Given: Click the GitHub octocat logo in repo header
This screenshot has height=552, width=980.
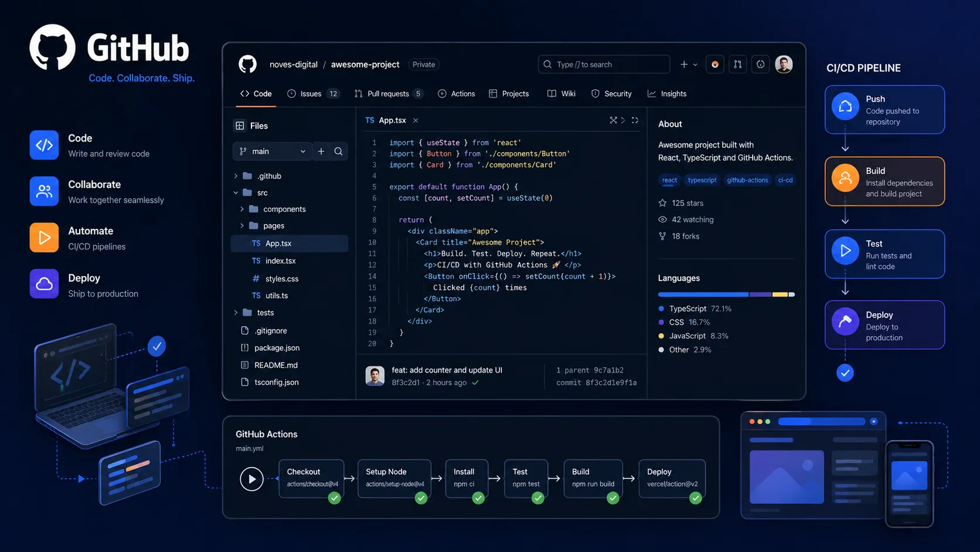Looking at the screenshot, I should [x=247, y=64].
